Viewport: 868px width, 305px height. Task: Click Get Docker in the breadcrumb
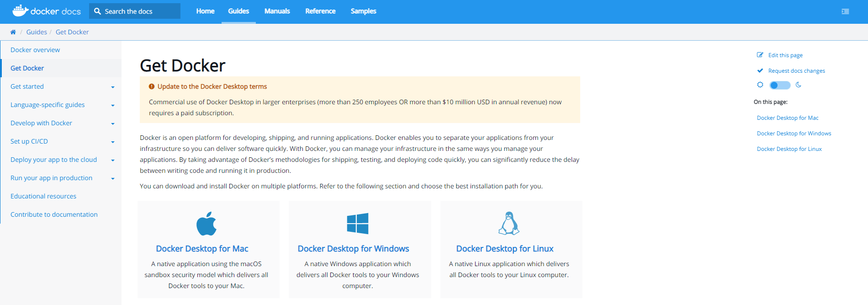click(x=72, y=32)
